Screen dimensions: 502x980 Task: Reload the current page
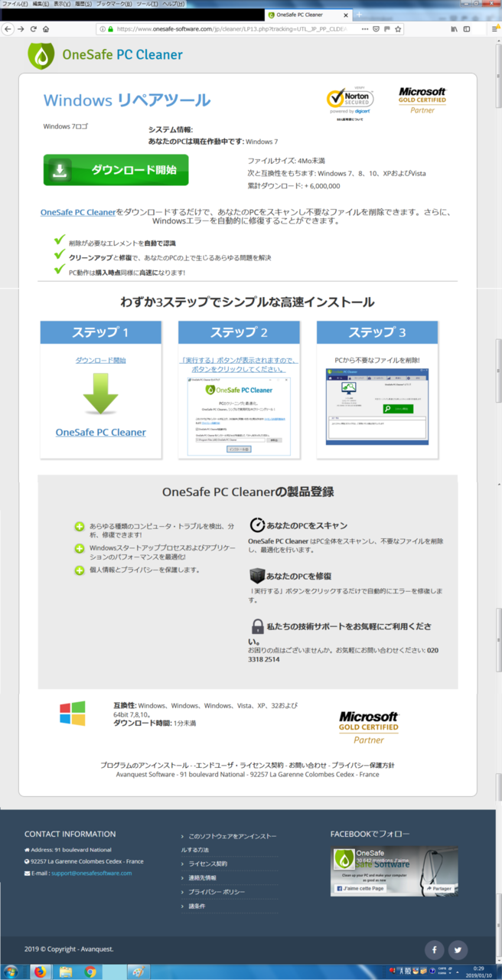click(34, 29)
